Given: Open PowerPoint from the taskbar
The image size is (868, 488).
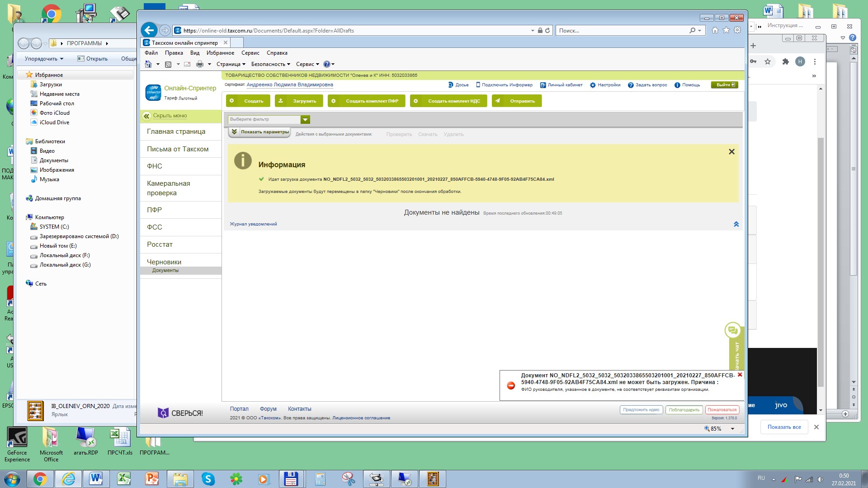Looking at the screenshot, I should [152, 479].
